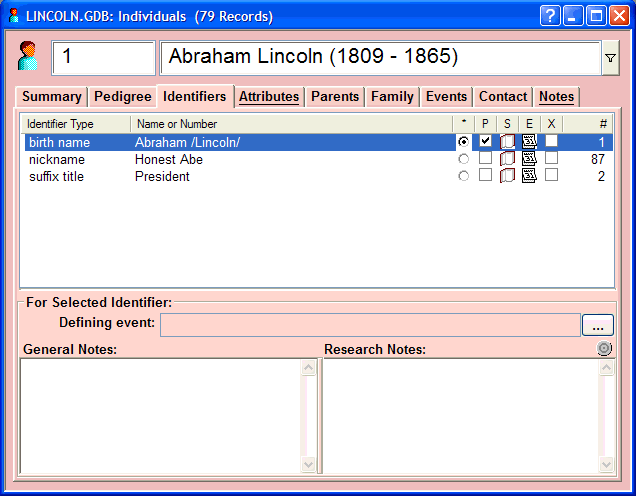
Task: Click into the Defining event field
Action: tap(370, 325)
